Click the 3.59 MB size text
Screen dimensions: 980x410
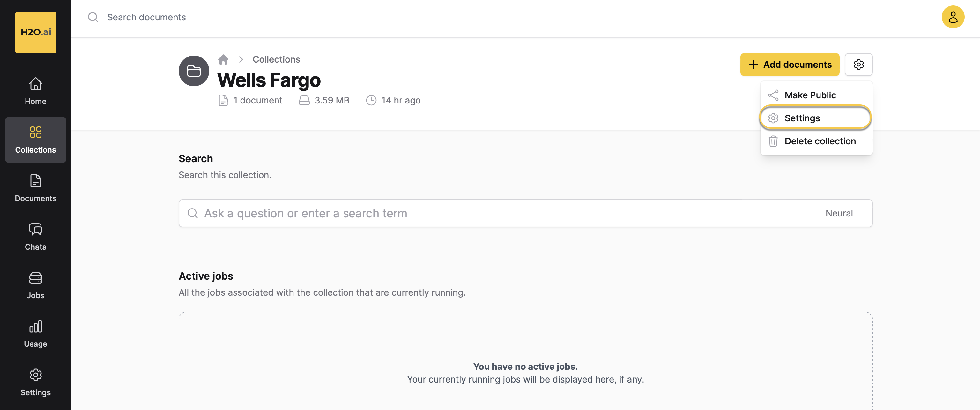point(332,100)
